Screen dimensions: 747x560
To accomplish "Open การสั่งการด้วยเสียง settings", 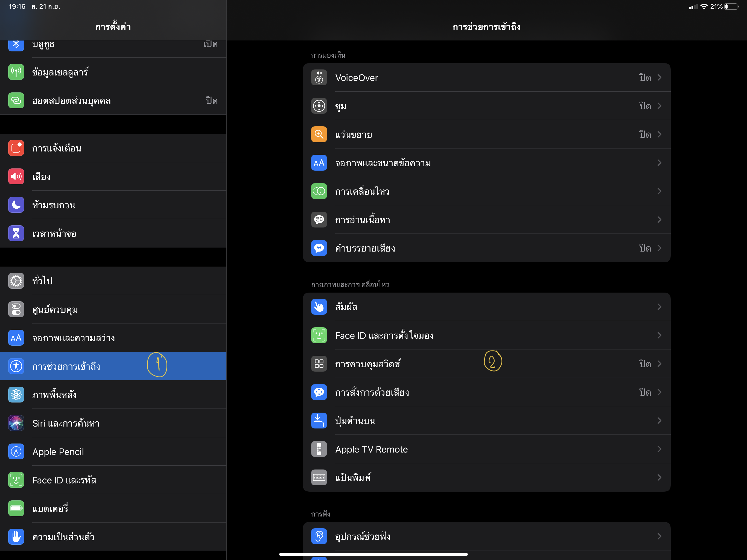I will (x=487, y=392).
